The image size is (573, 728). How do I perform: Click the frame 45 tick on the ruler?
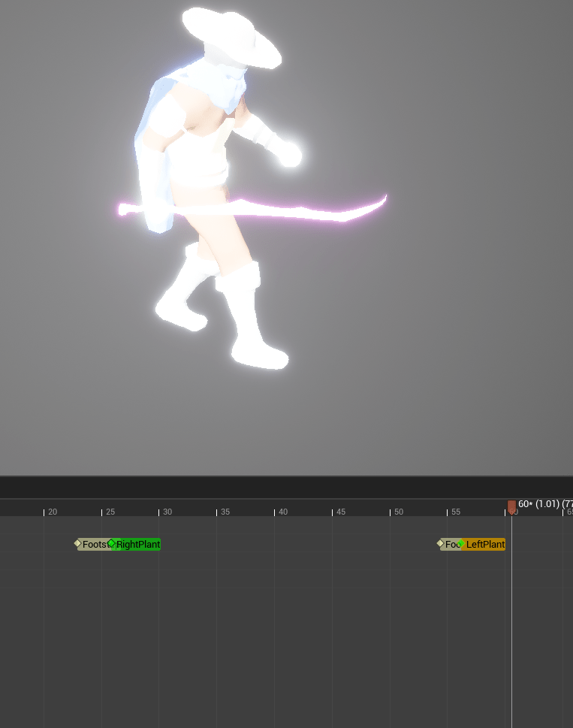pyautogui.click(x=333, y=512)
